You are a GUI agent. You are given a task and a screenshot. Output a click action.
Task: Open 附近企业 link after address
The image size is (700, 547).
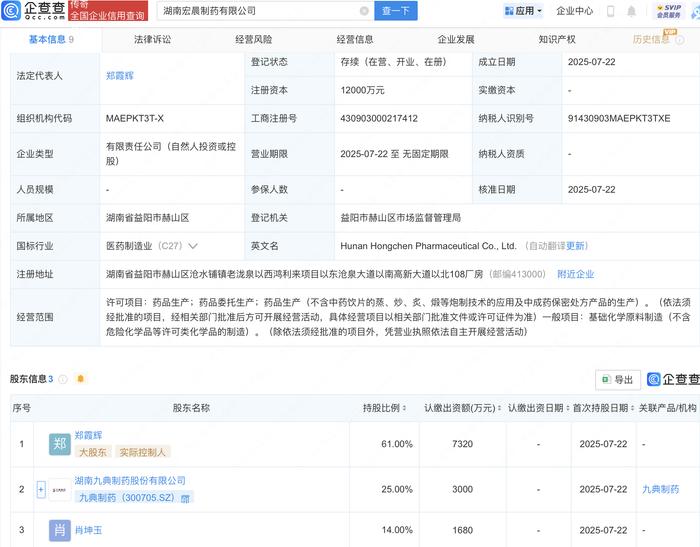coord(575,274)
